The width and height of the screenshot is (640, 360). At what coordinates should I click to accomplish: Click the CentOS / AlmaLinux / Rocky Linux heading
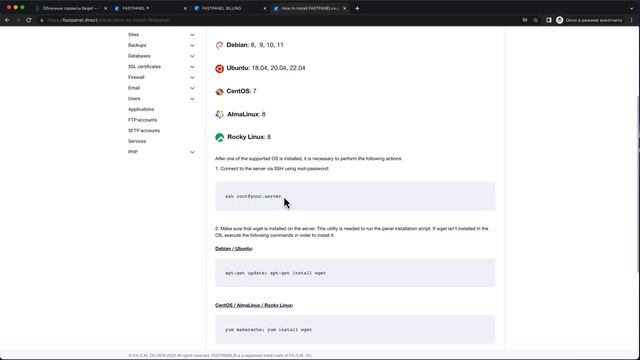(x=254, y=305)
